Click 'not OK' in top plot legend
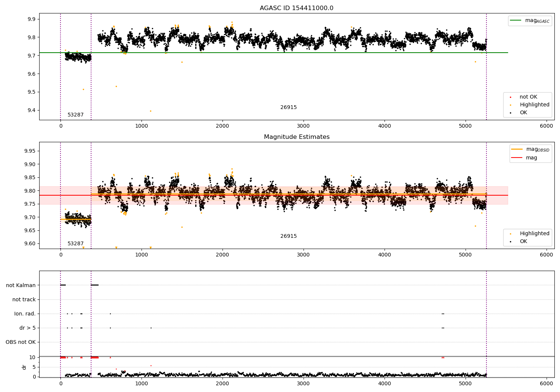560x392 pixels. (528, 97)
